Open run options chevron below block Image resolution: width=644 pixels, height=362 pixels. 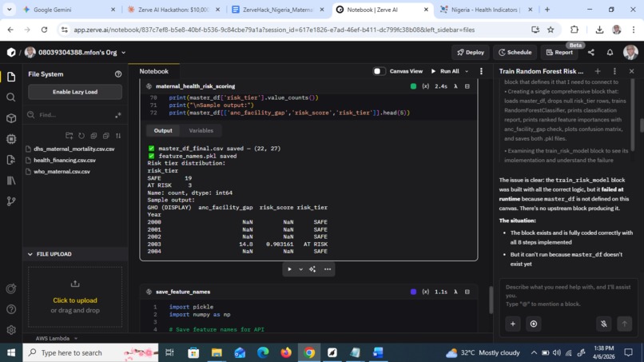(x=300, y=269)
